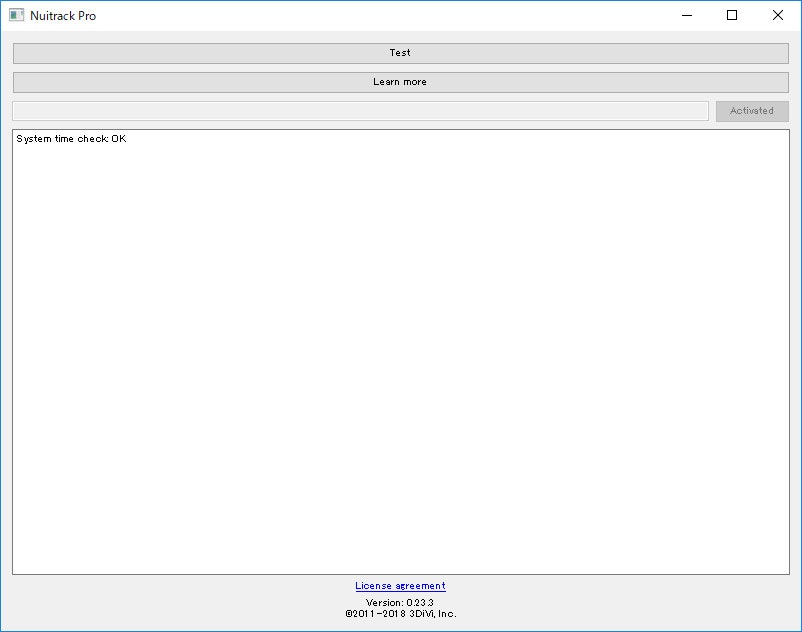
Task: Maximize the Nuitrack Pro window
Action: coord(732,15)
